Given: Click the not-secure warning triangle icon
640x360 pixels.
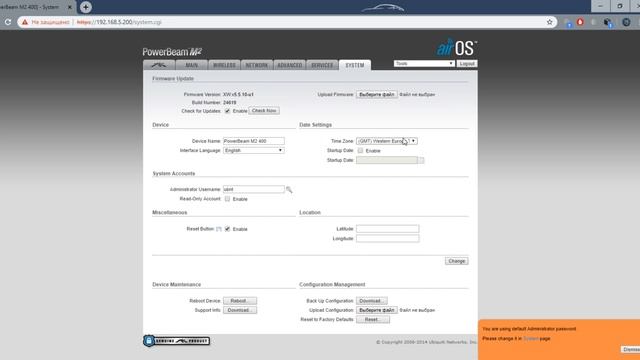Looking at the screenshot, I should pos(25,22).
